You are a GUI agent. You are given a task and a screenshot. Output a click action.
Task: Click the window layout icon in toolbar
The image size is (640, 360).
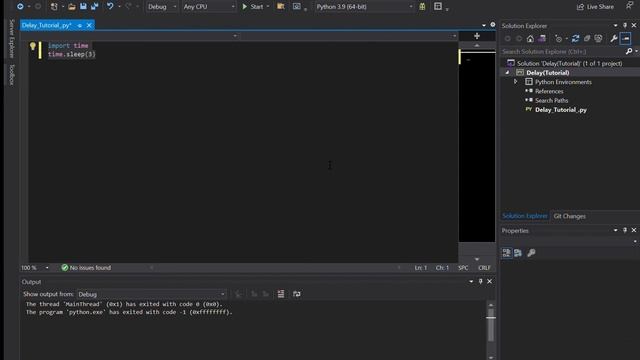438,7
